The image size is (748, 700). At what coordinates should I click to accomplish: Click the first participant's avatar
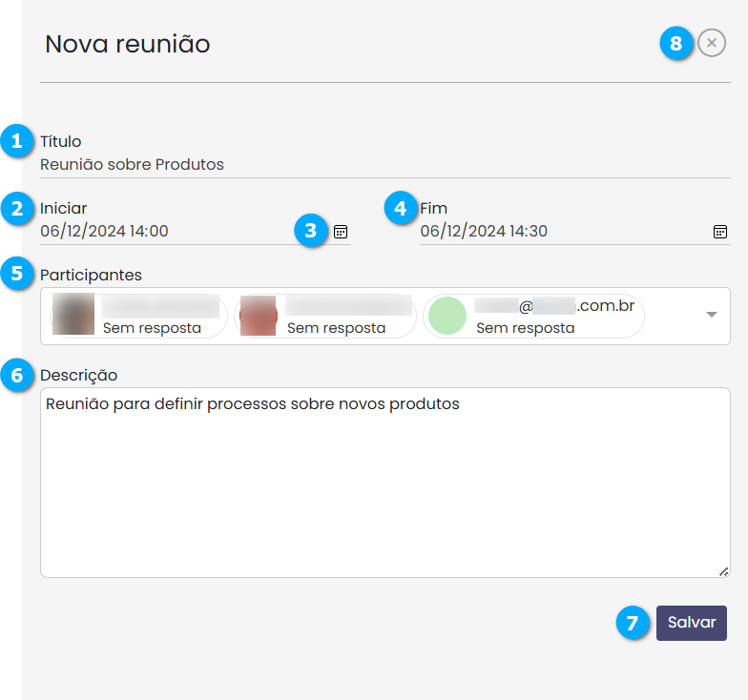tap(72, 316)
